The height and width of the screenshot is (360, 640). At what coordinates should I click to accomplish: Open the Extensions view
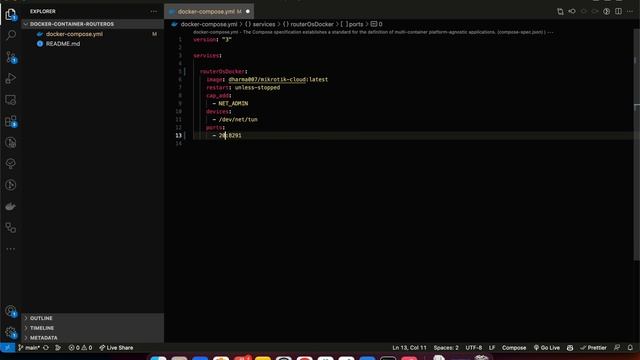click(x=11, y=121)
